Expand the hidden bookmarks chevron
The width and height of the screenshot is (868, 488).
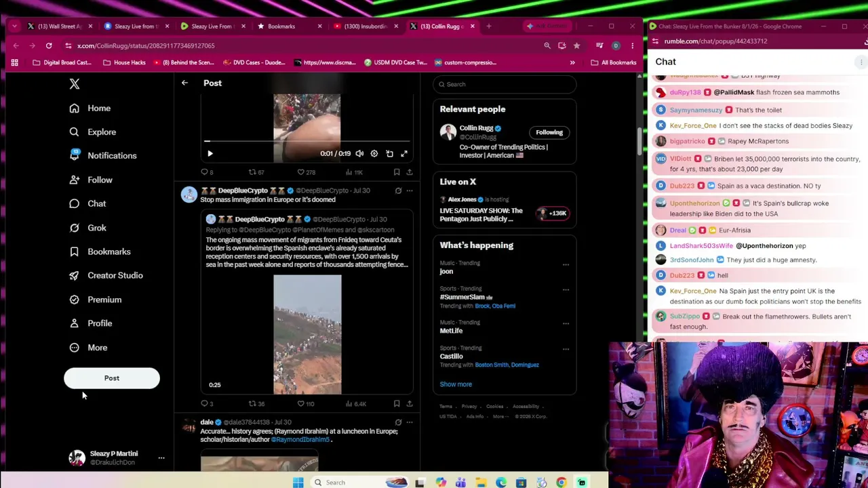pos(572,62)
